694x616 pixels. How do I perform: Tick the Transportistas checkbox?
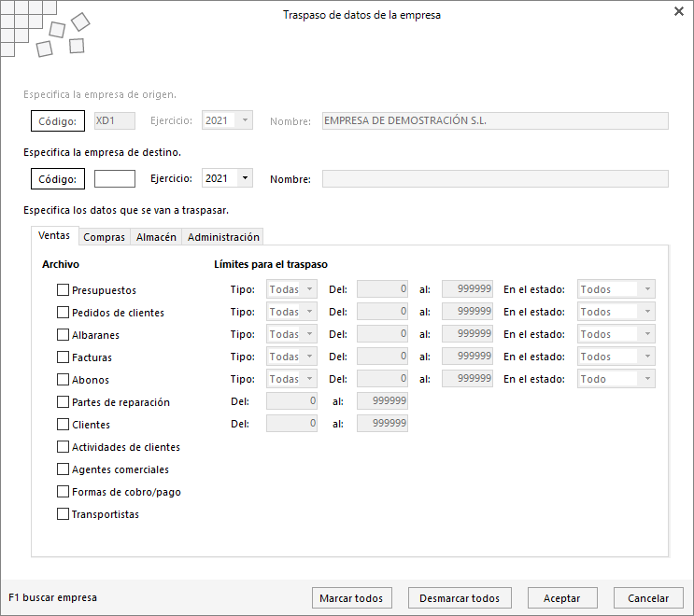tap(63, 514)
